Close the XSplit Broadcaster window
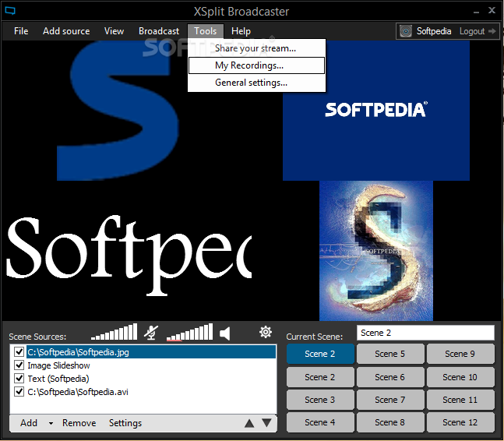The height and width of the screenshot is (441, 504). tap(492, 10)
